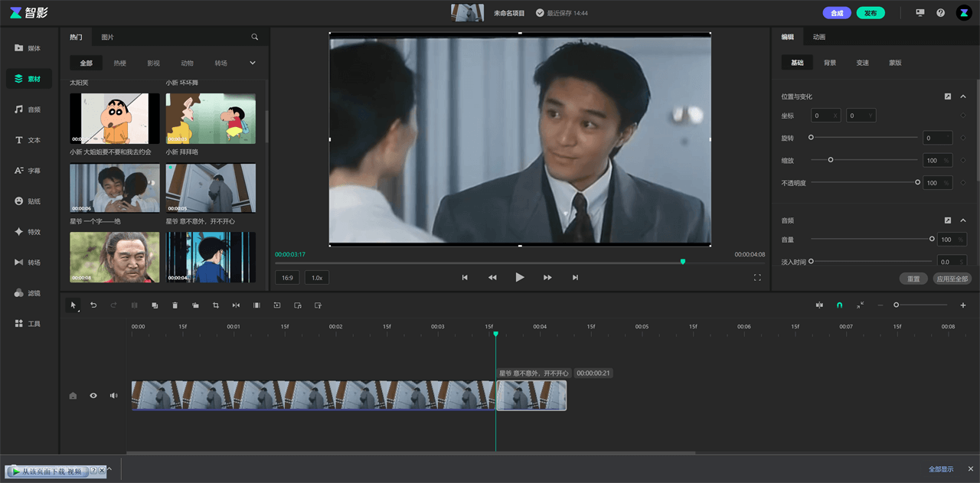Expand the download bar chevron
Screen dimensions: 980x483
point(109,469)
